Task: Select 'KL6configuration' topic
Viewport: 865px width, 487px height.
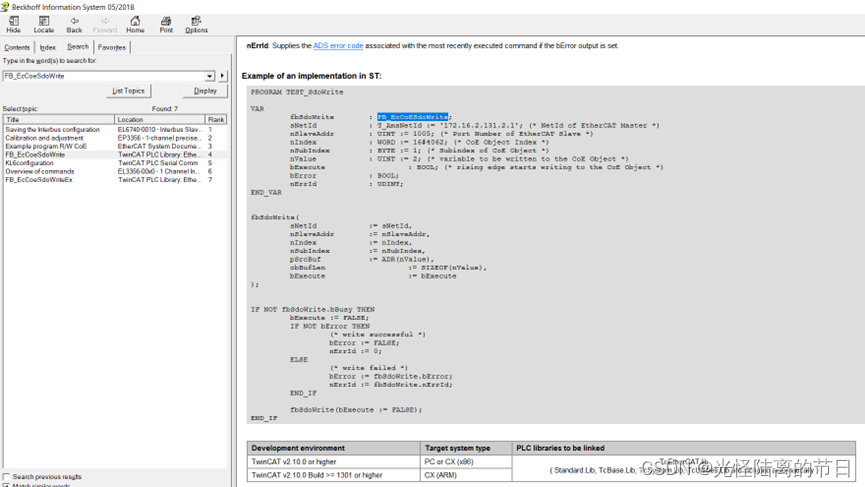Action: (29, 163)
